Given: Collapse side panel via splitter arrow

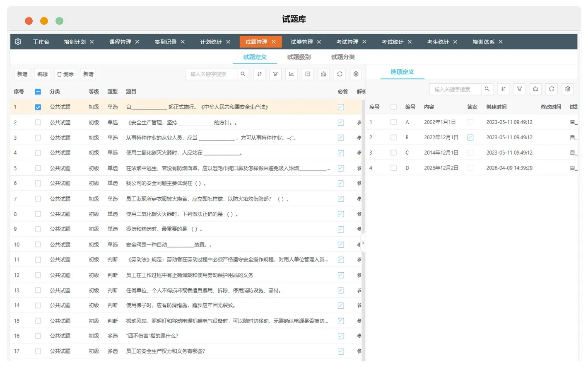Looking at the screenshot, I should tap(363, 243).
